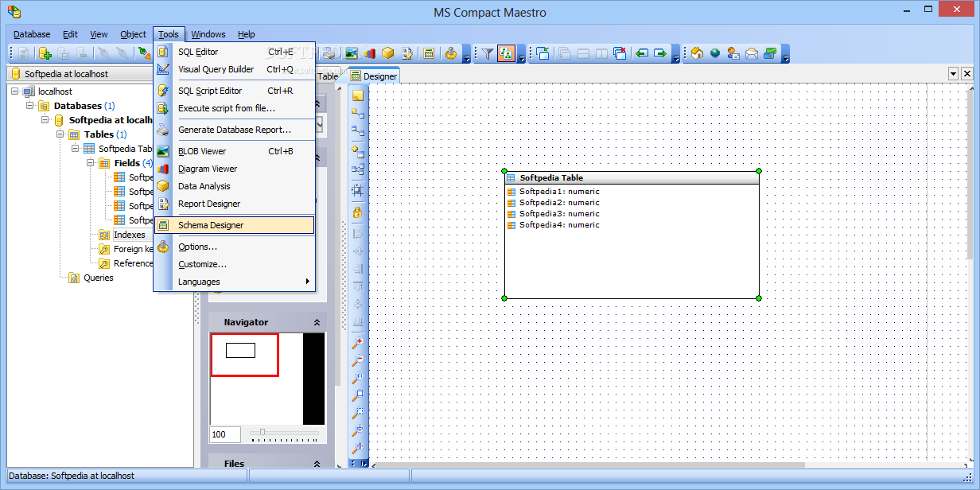Screen dimensions: 980x490
Task: Click the window list toolbar icon
Action: [x=542, y=53]
